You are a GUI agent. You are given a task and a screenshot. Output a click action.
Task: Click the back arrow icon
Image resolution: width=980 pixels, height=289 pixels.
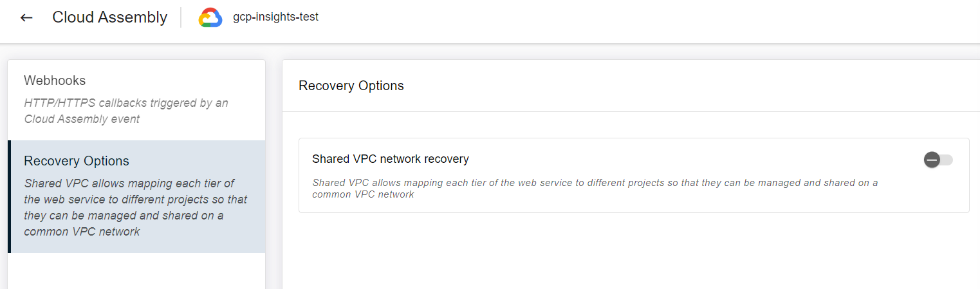tap(26, 17)
